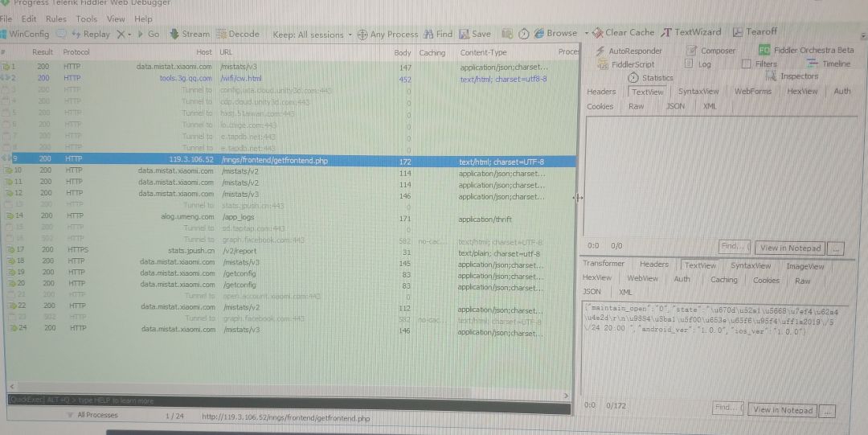
Task: Click the upper Find... search field
Action: click(x=735, y=247)
